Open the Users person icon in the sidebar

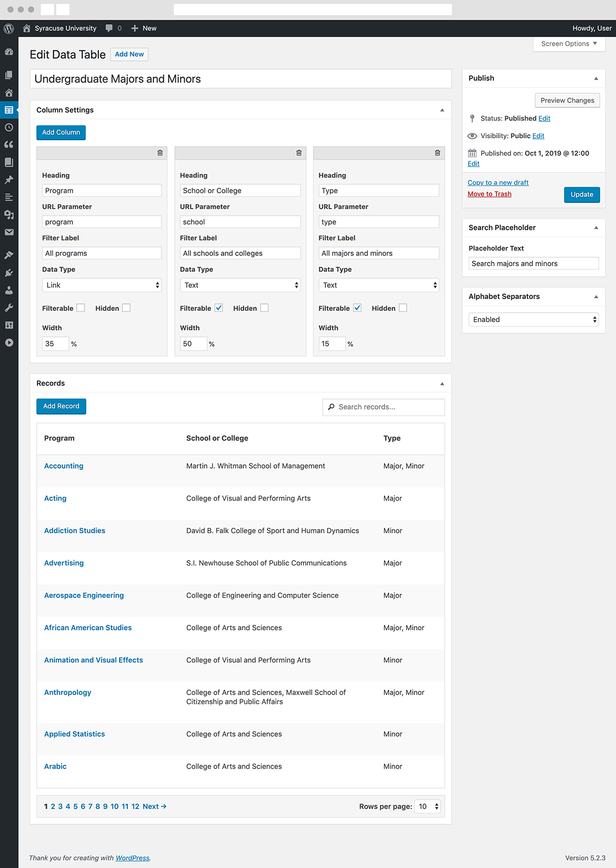[x=9, y=290]
